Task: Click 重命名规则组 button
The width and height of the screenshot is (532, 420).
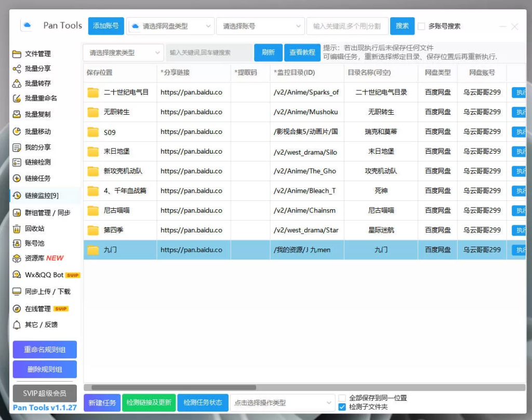Action: (x=45, y=349)
